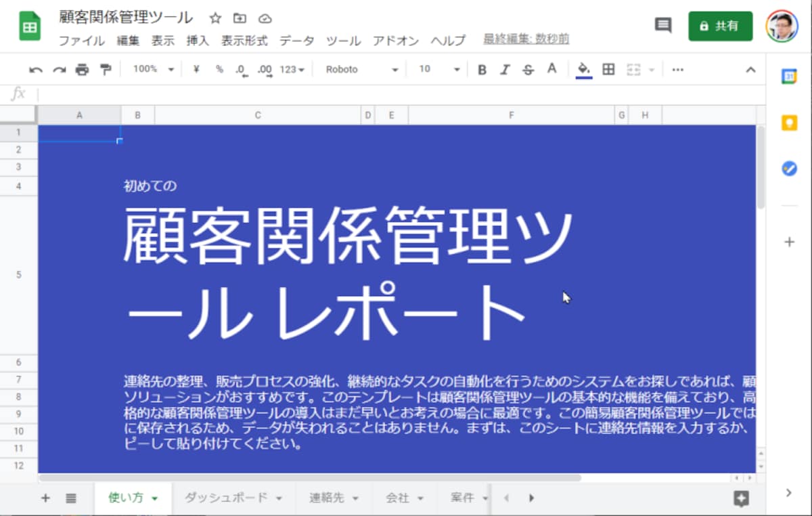The width and height of the screenshot is (812, 516).
Task: Open ダッシュボード tab dropdown arrow
Action: click(279, 498)
